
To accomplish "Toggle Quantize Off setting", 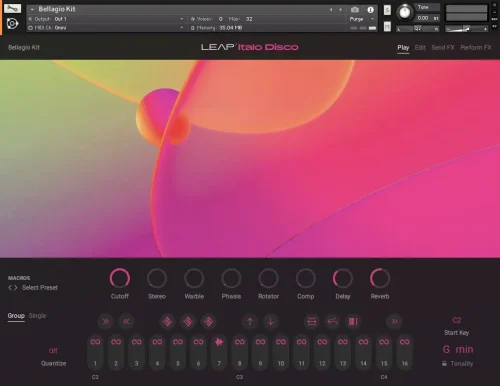I will [53, 351].
